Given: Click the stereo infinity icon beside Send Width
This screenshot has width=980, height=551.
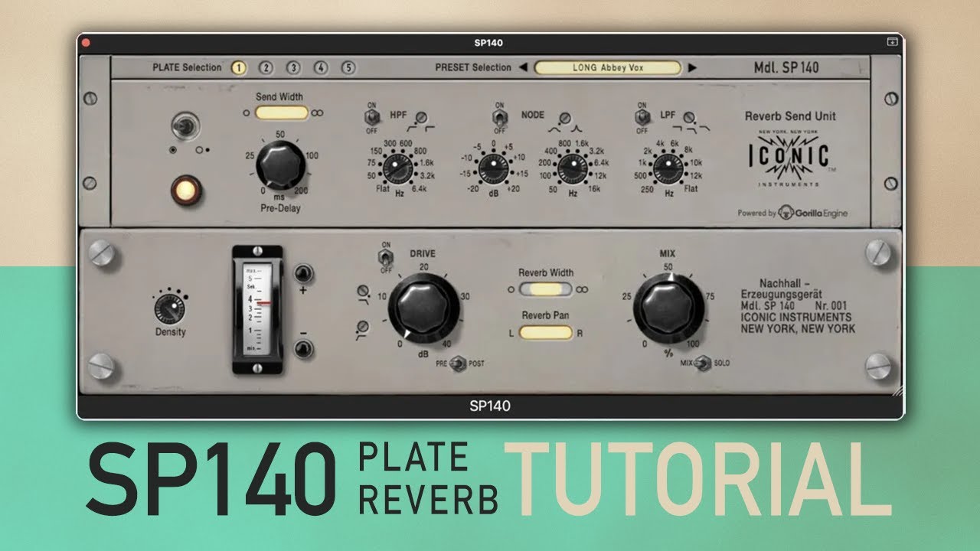Looking at the screenshot, I should pos(317,112).
